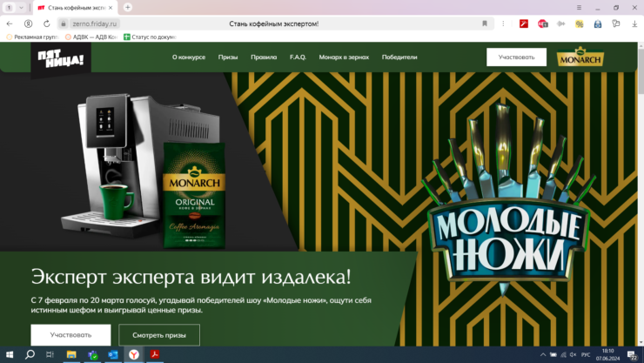Click the white "Участвовать" button below the headline
The image size is (644, 363).
tap(70, 335)
